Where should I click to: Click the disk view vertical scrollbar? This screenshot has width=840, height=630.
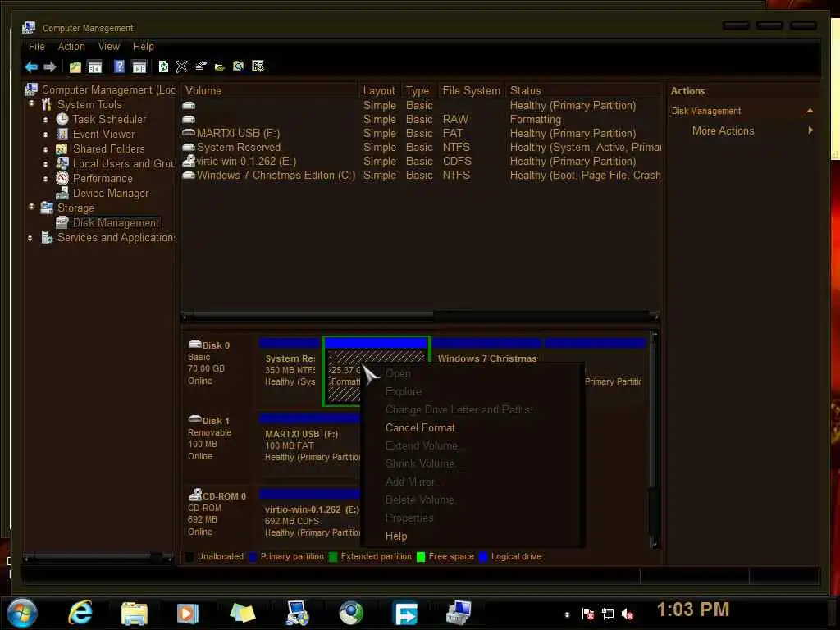coord(654,441)
